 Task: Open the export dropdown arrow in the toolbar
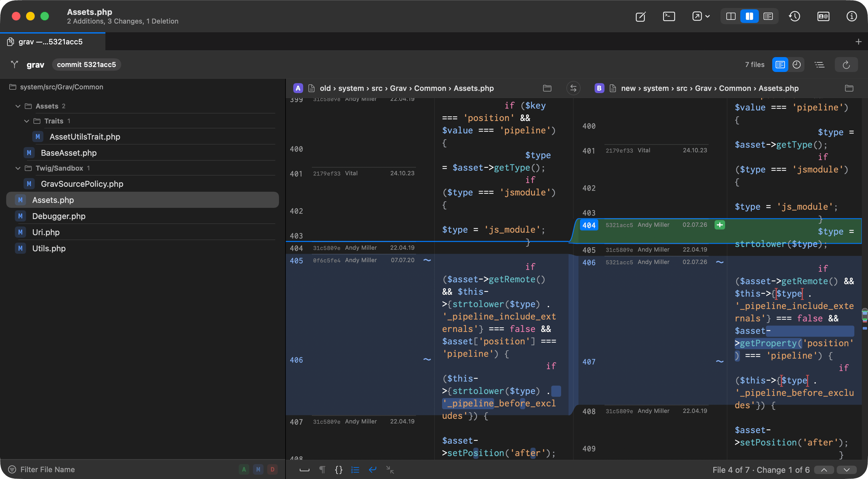coord(708,16)
